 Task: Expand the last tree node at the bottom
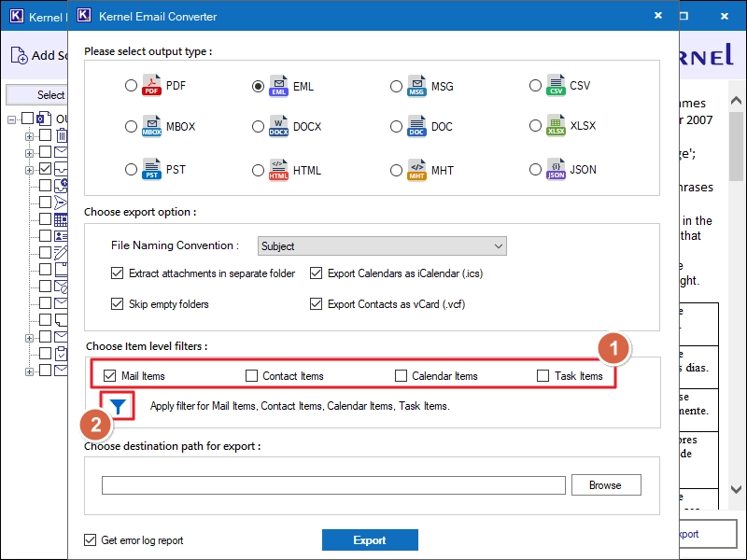(x=29, y=371)
